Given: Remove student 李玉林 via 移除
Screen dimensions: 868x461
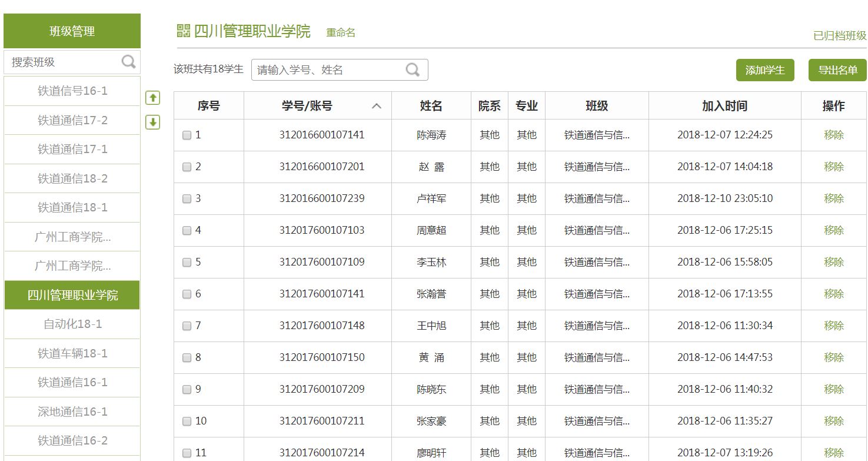Looking at the screenshot, I should pyautogui.click(x=834, y=262).
